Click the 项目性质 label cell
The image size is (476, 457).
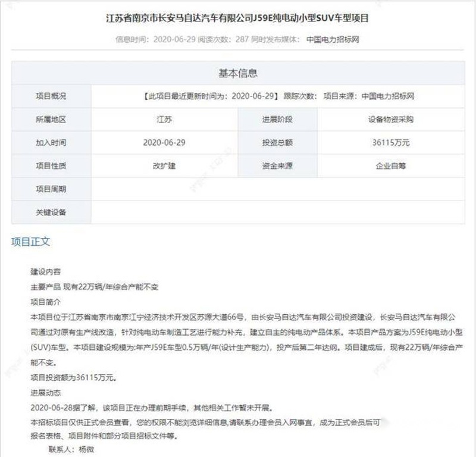51,166
